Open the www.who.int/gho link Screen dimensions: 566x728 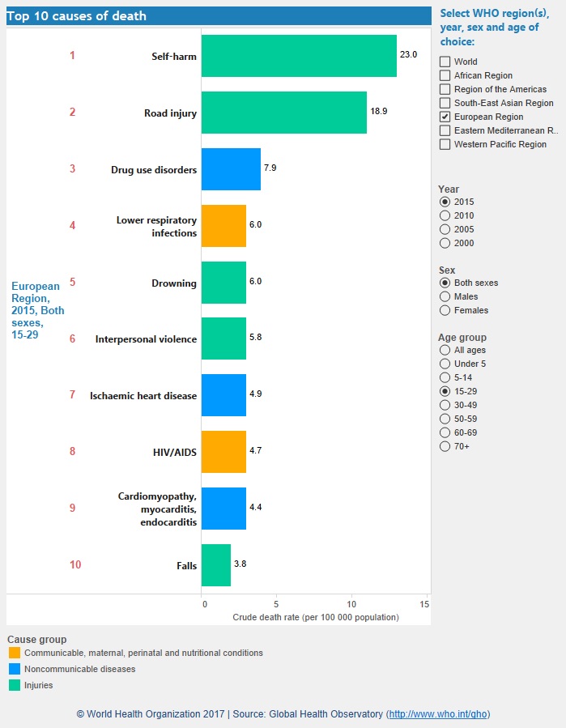(438, 714)
